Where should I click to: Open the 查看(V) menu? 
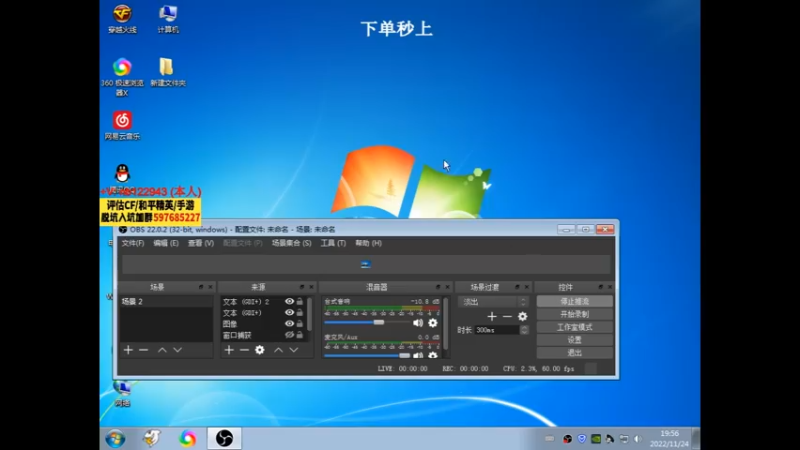click(x=201, y=243)
